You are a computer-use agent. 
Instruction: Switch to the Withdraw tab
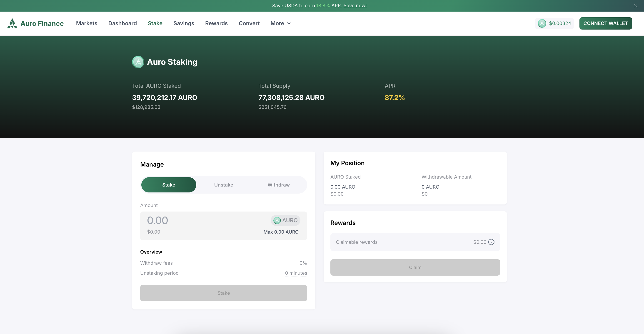click(279, 185)
